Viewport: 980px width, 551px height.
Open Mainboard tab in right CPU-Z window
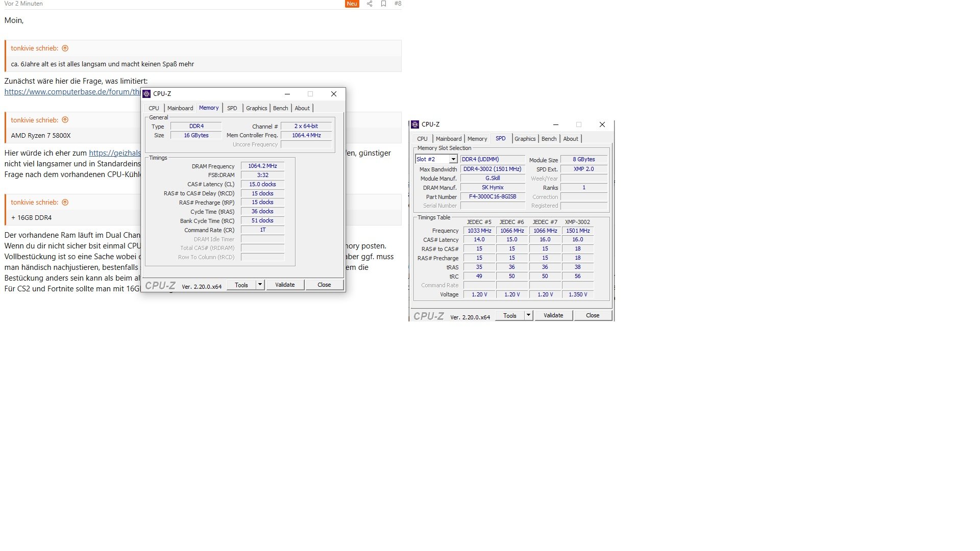(449, 139)
